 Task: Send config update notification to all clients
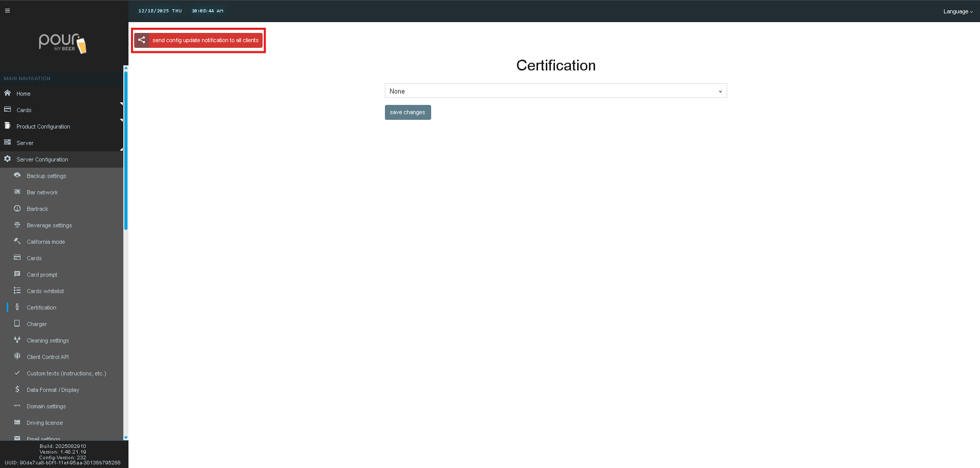[x=205, y=40]
